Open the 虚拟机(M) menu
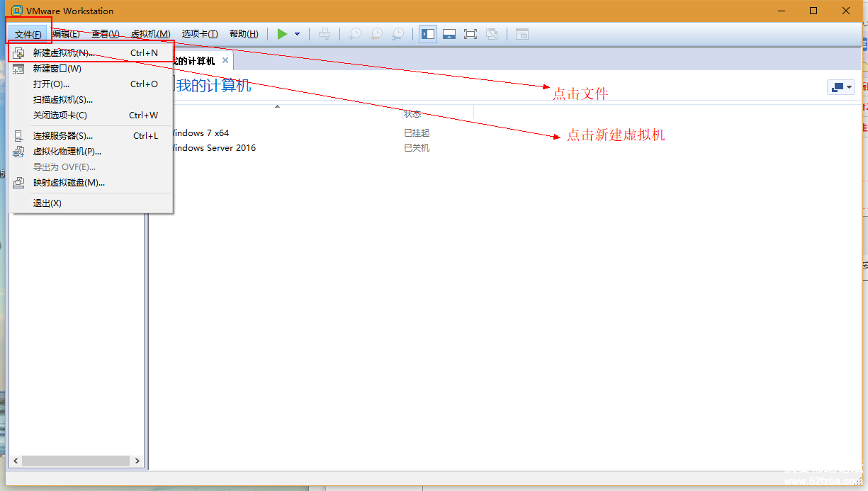Viewport: 868px width, 491px height. pyautogui.click(x=150, y=34)
